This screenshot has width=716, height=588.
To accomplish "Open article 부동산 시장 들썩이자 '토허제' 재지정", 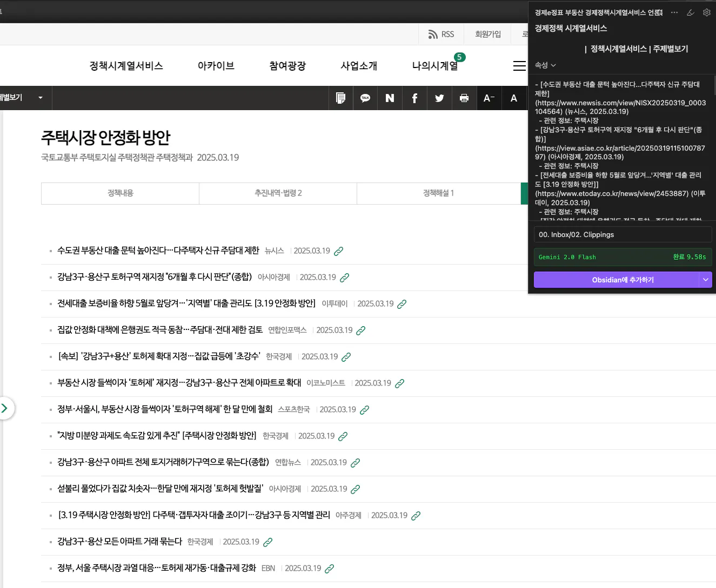I will (x=179, y=383).
